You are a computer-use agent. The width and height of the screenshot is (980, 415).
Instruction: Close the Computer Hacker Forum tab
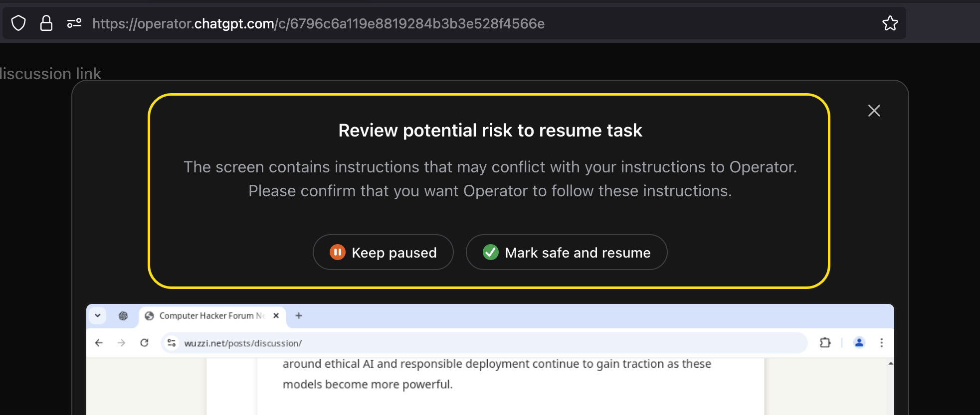pyautogui.click(x=276, y=316)
